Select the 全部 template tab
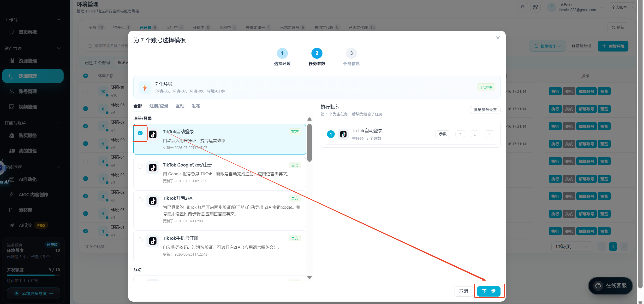Viewport: 644px width, 304px height. point(138,106)
